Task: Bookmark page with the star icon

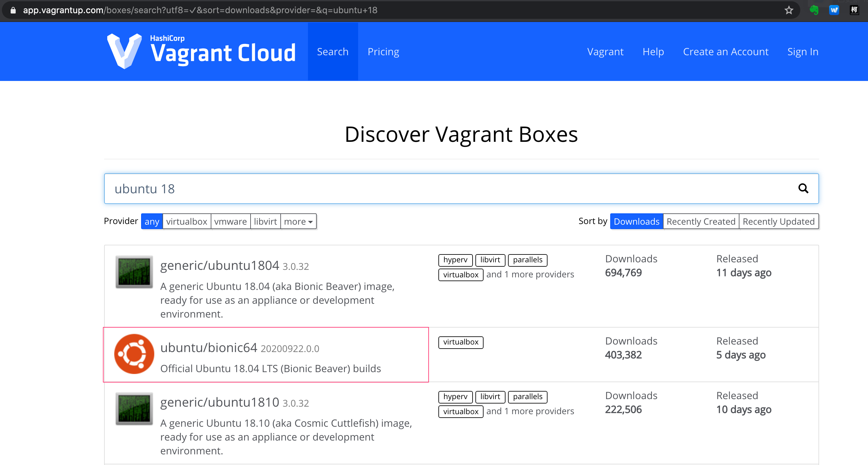Action: pyautogui.click(x=789, y=10)
